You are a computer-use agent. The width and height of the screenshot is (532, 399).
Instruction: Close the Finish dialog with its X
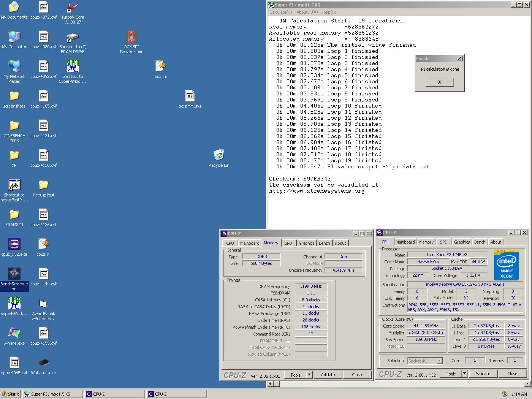point(460,59)
